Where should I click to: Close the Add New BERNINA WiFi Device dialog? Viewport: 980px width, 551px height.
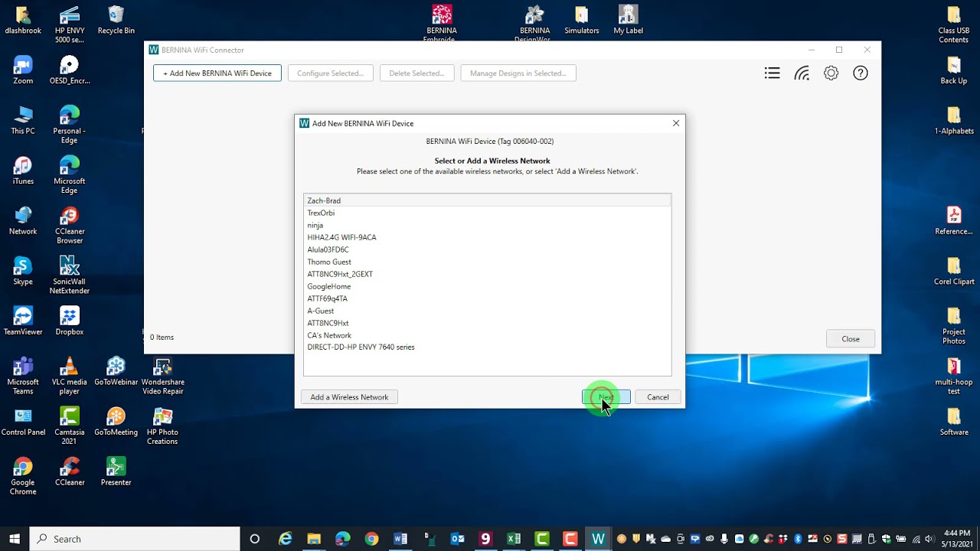click(676, 123)
